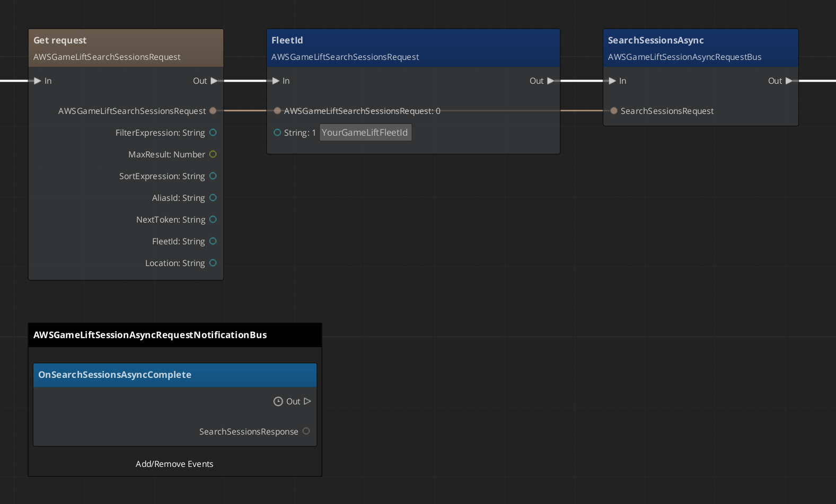Click the Location: String output slot

(x=213, y=263)
